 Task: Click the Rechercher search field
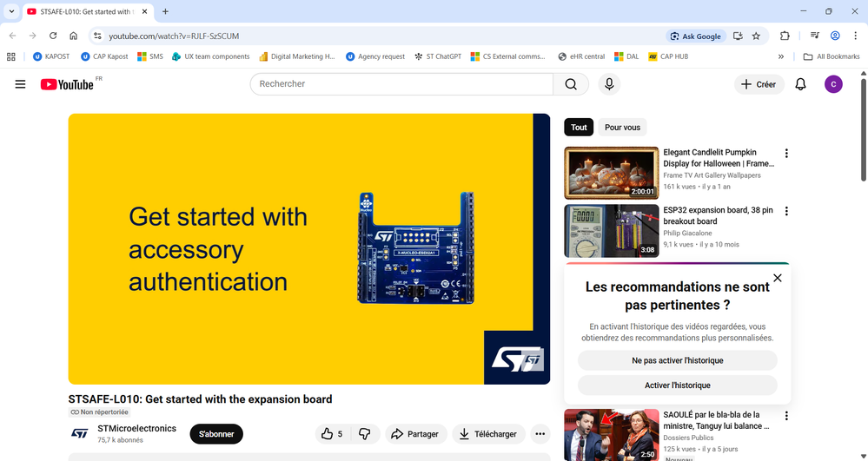click(401, 84)
